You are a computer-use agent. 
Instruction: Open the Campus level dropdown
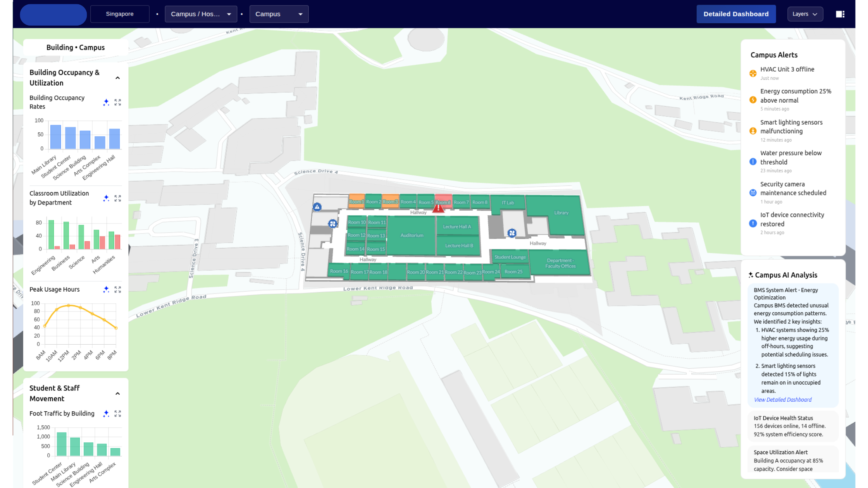click(x=279, y=14)
